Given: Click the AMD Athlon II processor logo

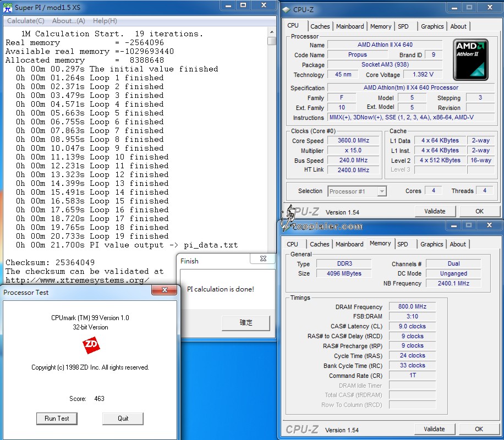Looking at the screenshot, I should (x=470, y=59).
